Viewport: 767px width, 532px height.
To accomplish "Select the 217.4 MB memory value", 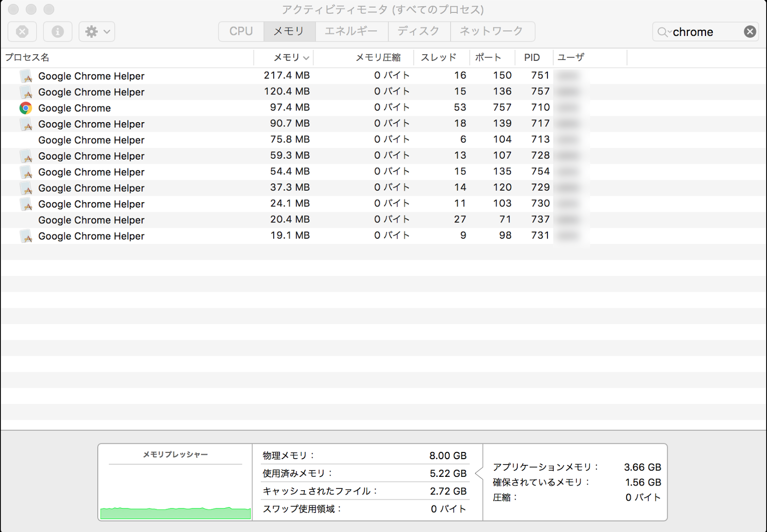I will click(287, 75).
